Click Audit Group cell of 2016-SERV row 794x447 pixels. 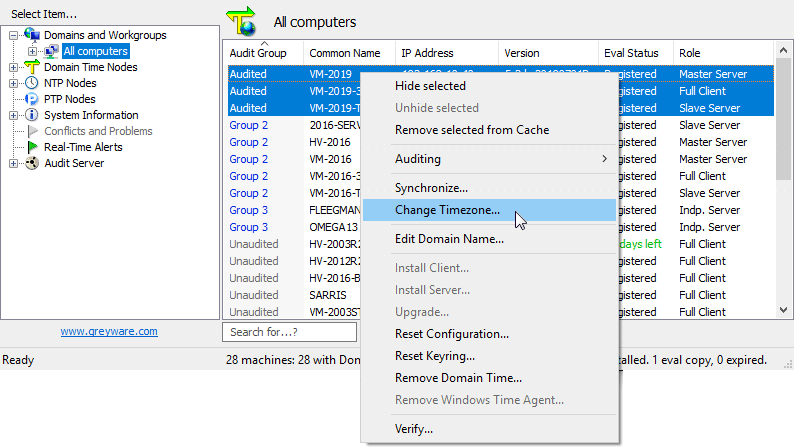pos(249,125)
